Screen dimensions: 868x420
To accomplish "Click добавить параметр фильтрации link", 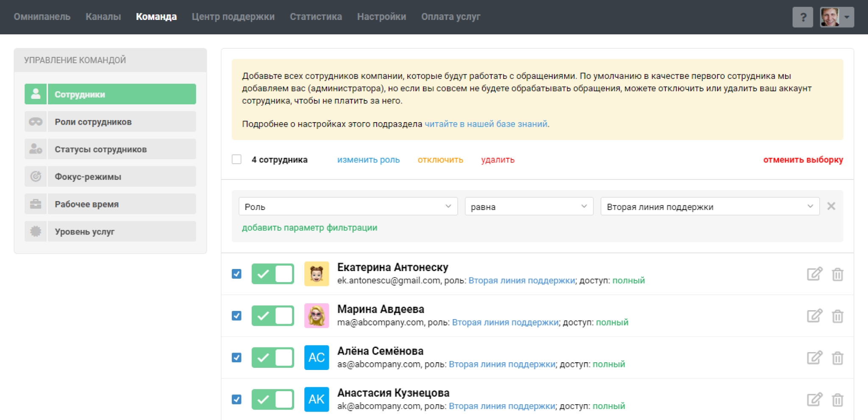I will pos(309,228).
